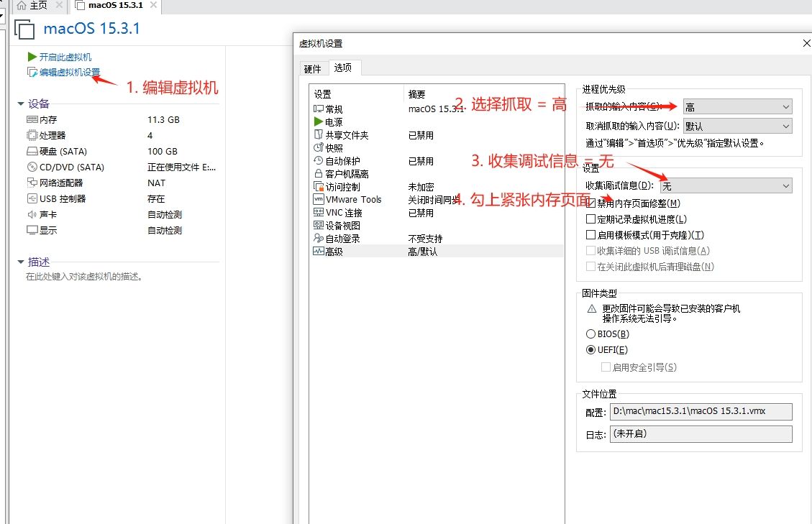Enable 定期记录虚拟机进度 checkbox
The height and width of the screenshot is (524, 812).
click(591, 219)
